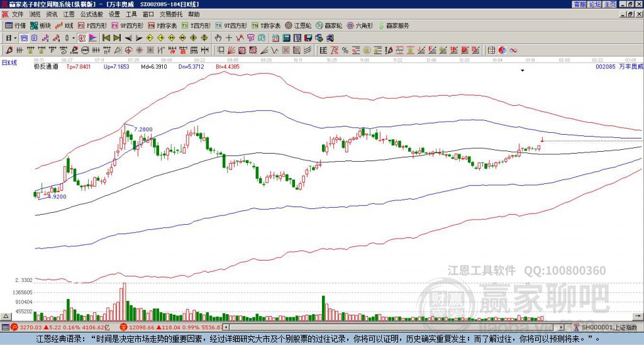Expand the candlestick style dropdown arrow
Viewport: 644px width, 345px height.
[74, 38]
